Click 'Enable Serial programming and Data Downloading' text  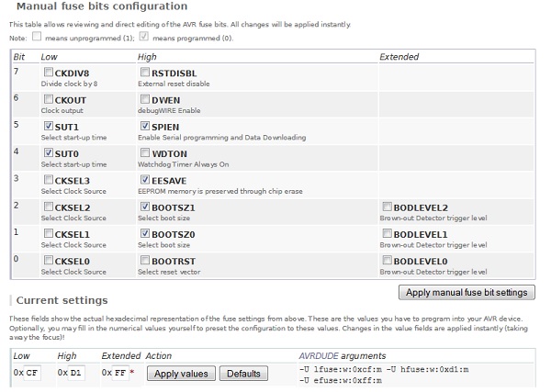[221, 138]
